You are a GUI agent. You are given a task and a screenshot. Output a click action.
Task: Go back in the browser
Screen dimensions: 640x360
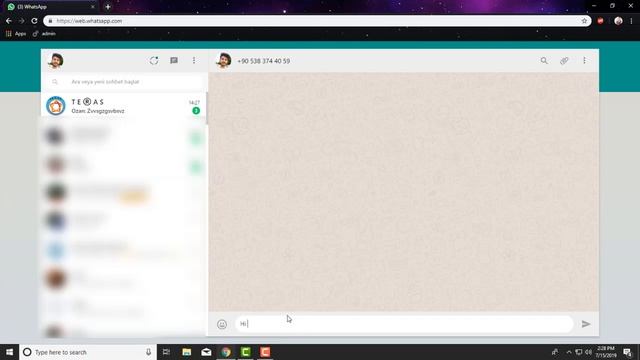(x=9, y=21)
